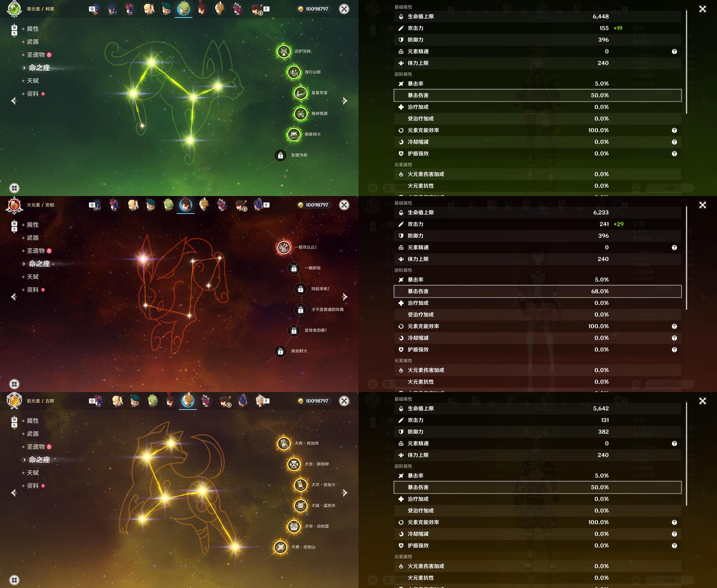The image size is (717, 588).
Task: Select 天赋 tab on 安柏 screen
Action: (32, 277)
